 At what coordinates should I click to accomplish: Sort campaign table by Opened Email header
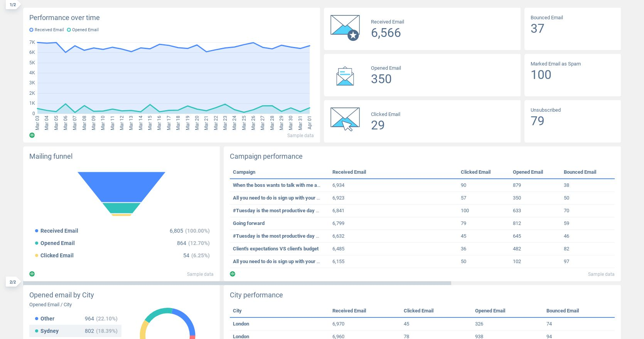pyautogui.click(x=528, y=172)
